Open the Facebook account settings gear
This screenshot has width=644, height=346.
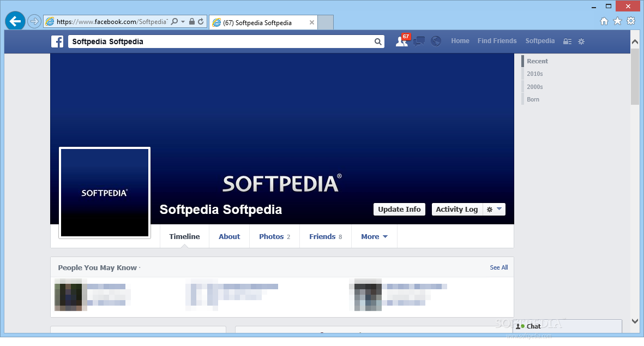(581, 41)
